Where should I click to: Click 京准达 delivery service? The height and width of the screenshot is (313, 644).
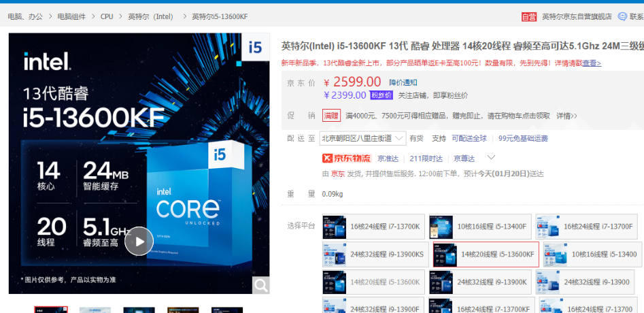point(388,158)
